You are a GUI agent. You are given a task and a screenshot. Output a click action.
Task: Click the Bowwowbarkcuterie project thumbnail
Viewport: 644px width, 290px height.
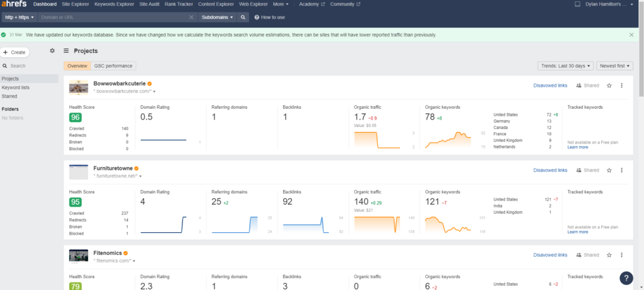79,87
